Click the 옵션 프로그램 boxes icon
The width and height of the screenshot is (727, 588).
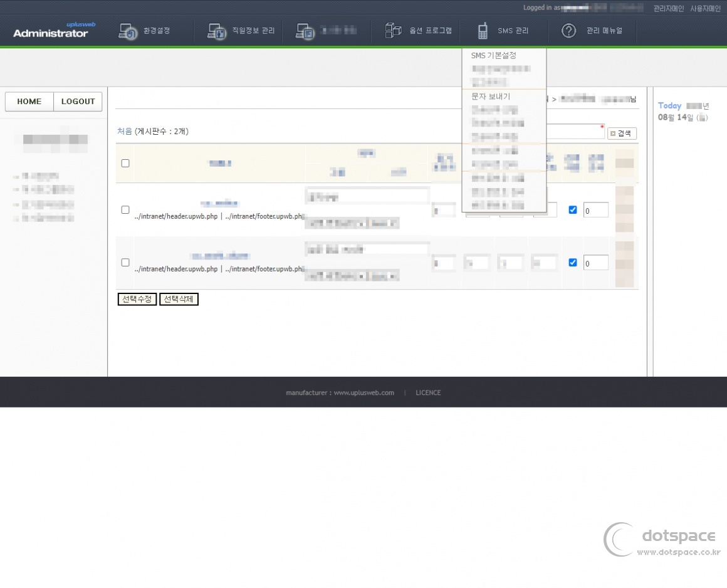[x=393, y=31]
